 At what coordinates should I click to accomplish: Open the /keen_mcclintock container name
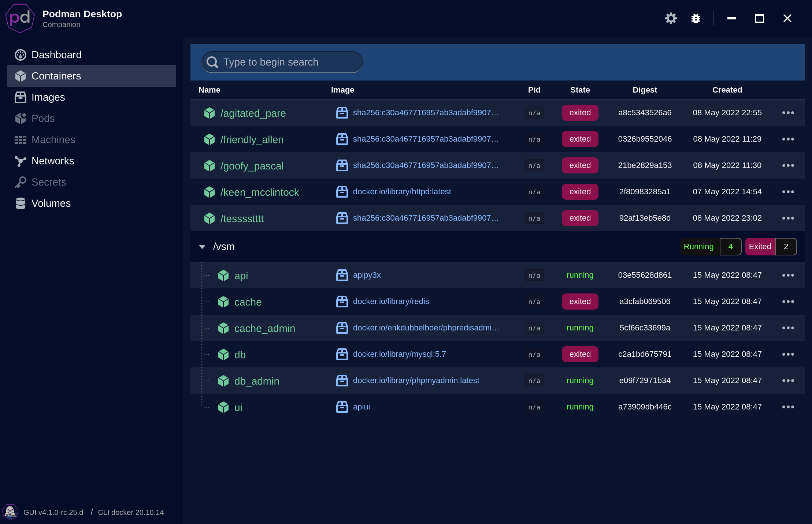tap(259, 192)
